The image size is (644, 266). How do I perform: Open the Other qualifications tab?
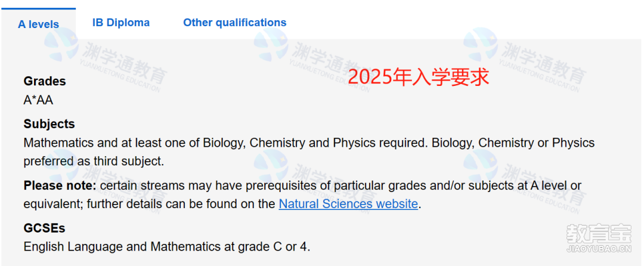tap(234, 23)
